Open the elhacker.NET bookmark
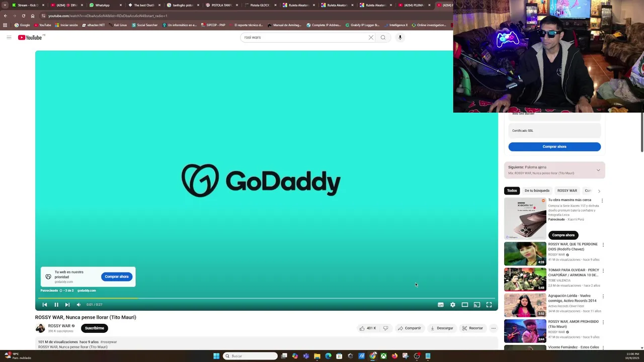Screen dimensions: 644x362 tap(93, 25)
